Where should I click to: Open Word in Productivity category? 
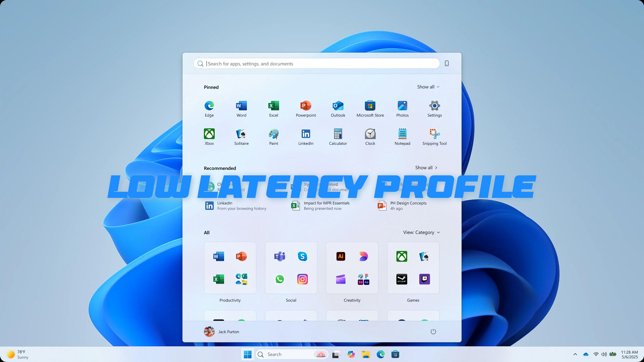click(x=219, y=256)
